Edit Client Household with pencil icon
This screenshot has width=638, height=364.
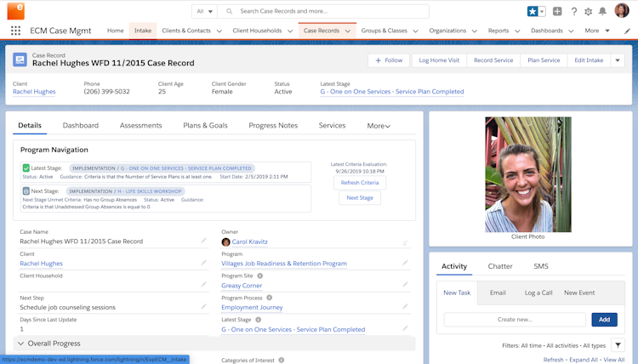pos(203,284)
